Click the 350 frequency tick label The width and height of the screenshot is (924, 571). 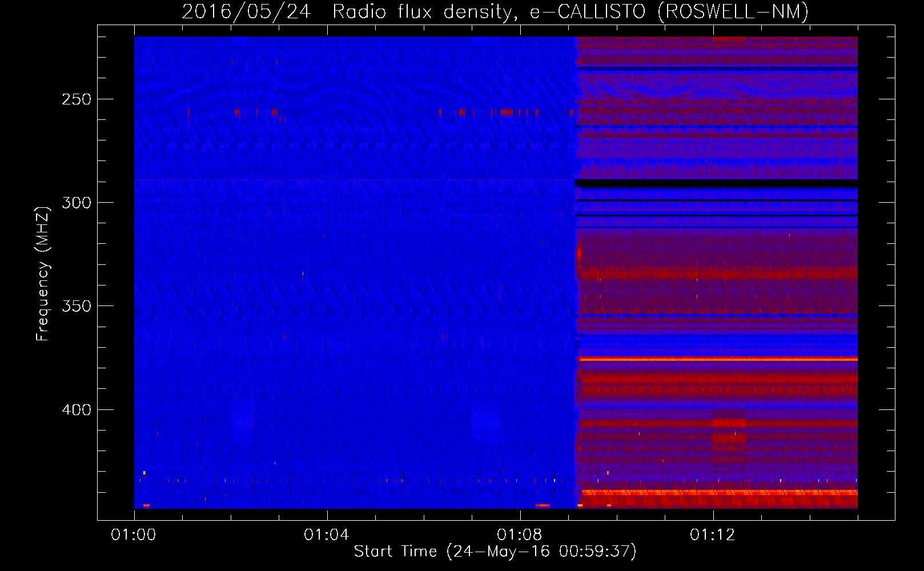coord(77,307)
